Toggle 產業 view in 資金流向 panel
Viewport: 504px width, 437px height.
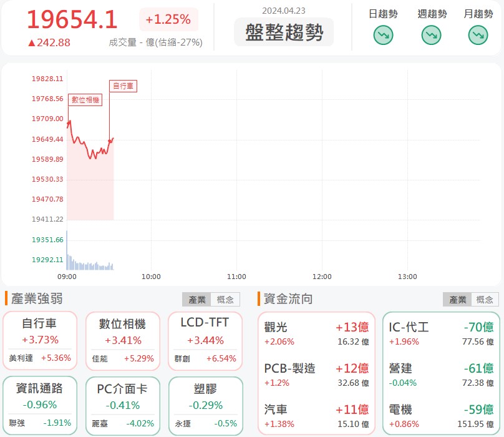pyautogui.click(x=457, y=299)
